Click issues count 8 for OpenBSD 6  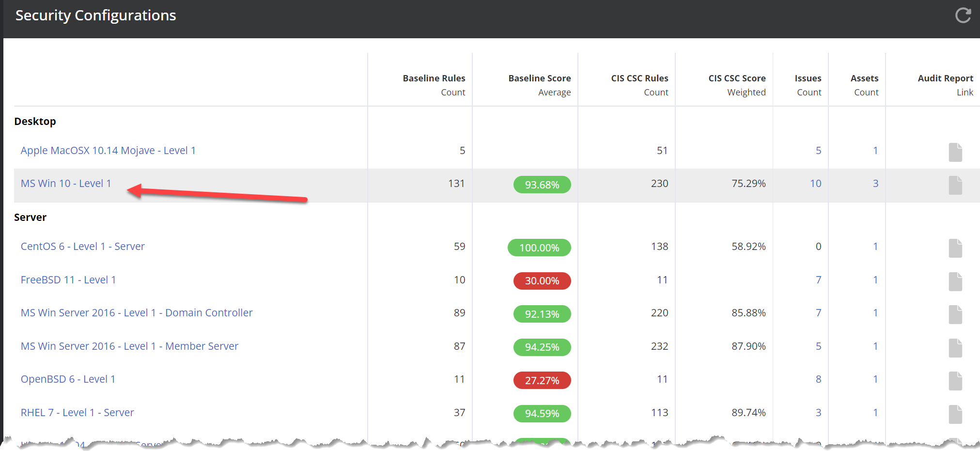tap(818, 379)
